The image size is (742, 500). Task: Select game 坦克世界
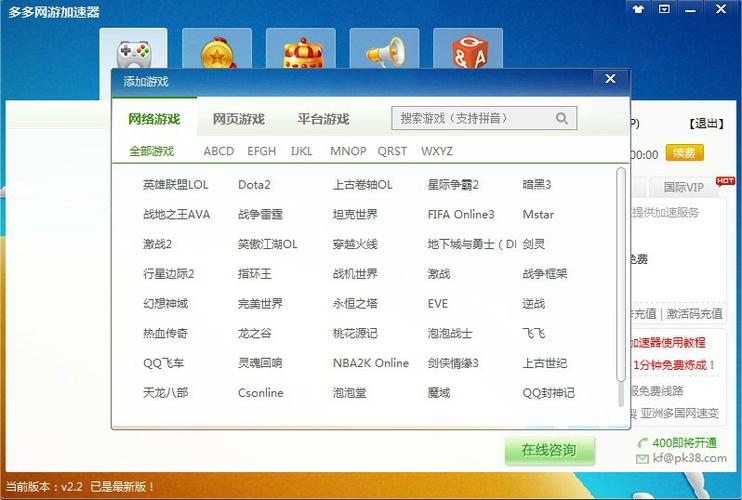click(x=355, y=215)
